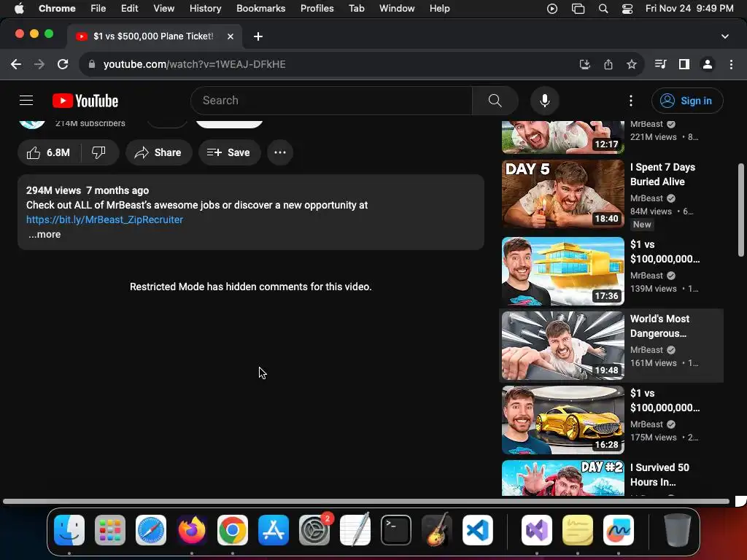Close the current tab with X
The width and height of the screenshot is (747, 560).
point(231,36)
